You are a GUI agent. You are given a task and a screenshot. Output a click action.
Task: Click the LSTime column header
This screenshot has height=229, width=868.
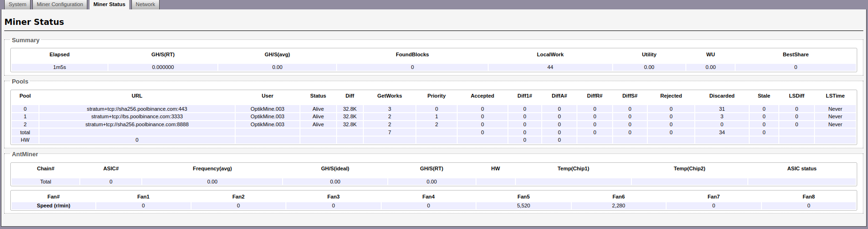[x=835, y=96]
